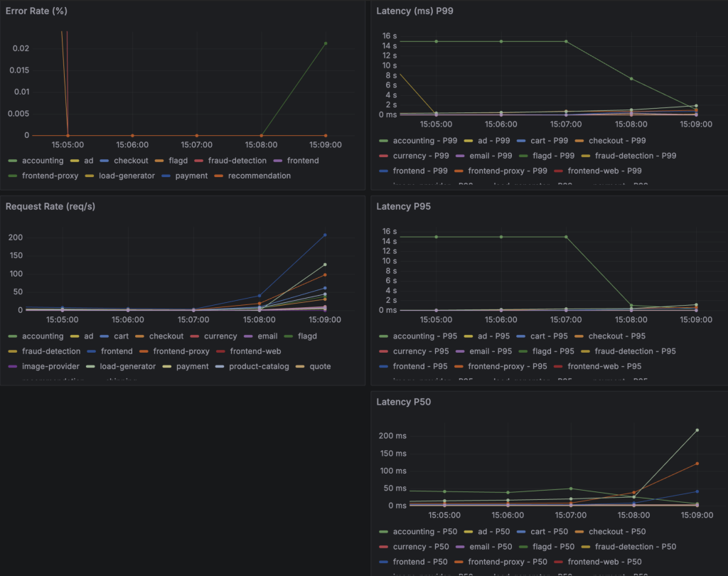Image resolution: width=728 pixels, height=576 pixels.
Task: Toggle recommendation series in Error Rate legend
Action: [x=259, y=176]
